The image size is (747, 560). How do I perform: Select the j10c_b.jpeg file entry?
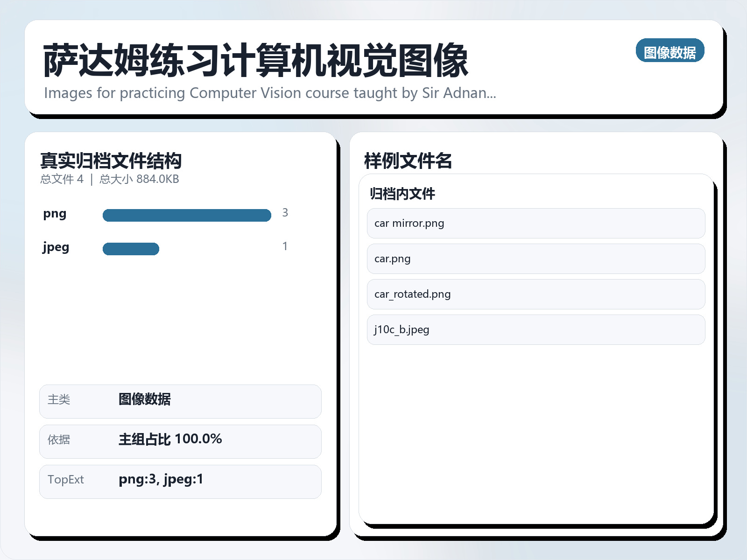coord(536,329)
